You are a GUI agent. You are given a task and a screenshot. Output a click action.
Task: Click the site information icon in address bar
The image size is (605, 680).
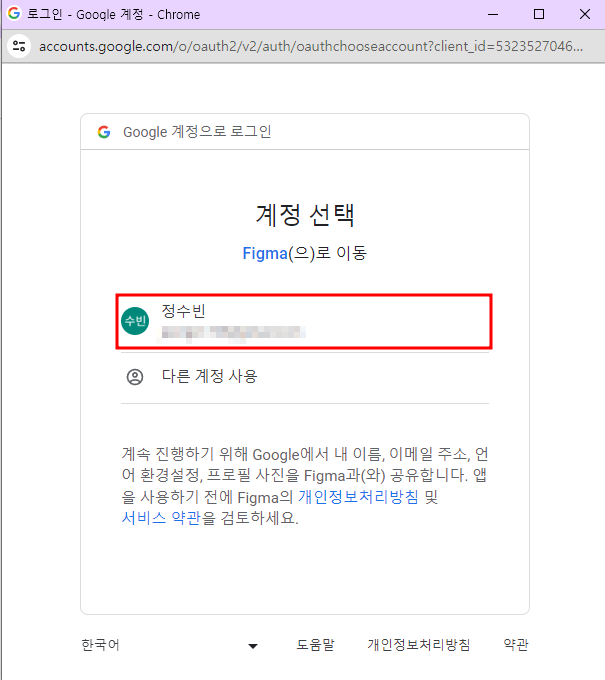coord(19,46)
